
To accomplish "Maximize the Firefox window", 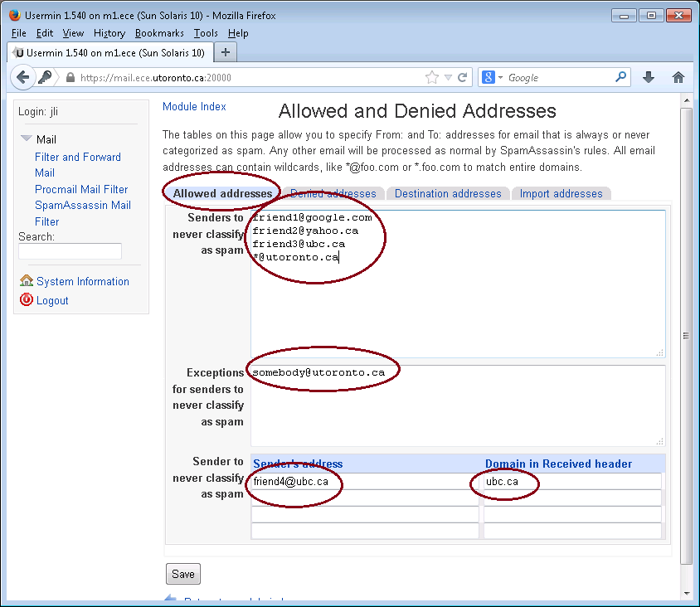I will pyautogui.click(x=651, y=16).
